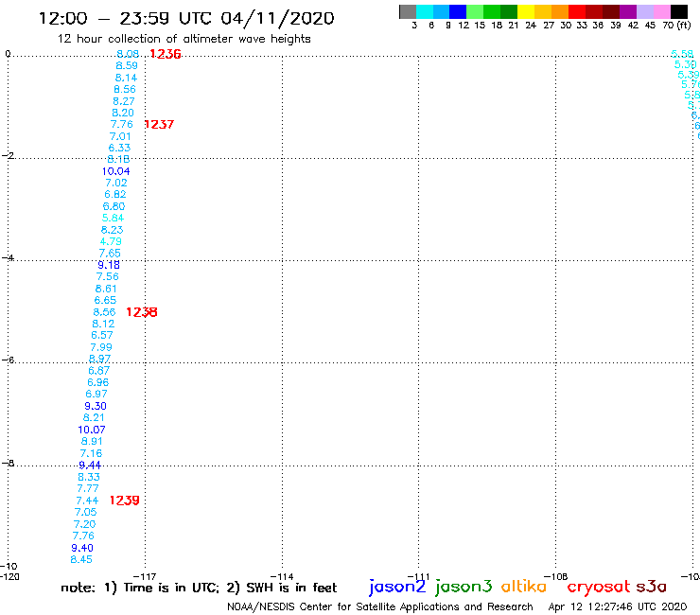Click the 'Apr 12 12:27:46 UTC 2020' timestamp

[618, 607]
